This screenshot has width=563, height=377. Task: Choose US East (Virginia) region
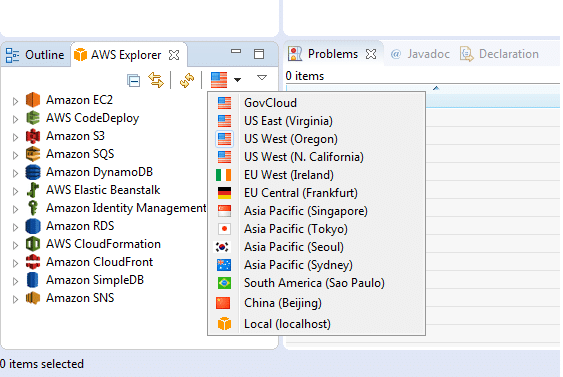(x=316, y=121)
